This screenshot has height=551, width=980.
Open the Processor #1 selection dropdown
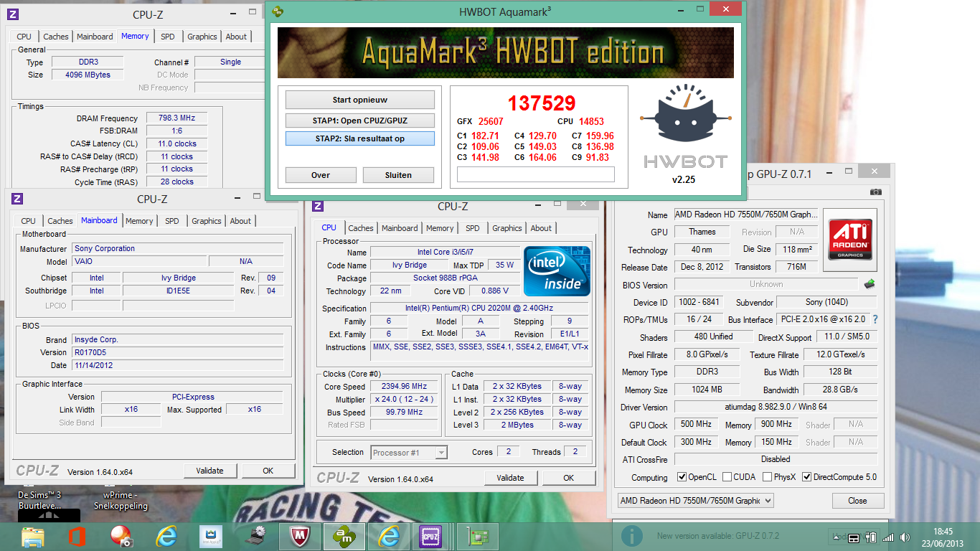coord(410,453)
